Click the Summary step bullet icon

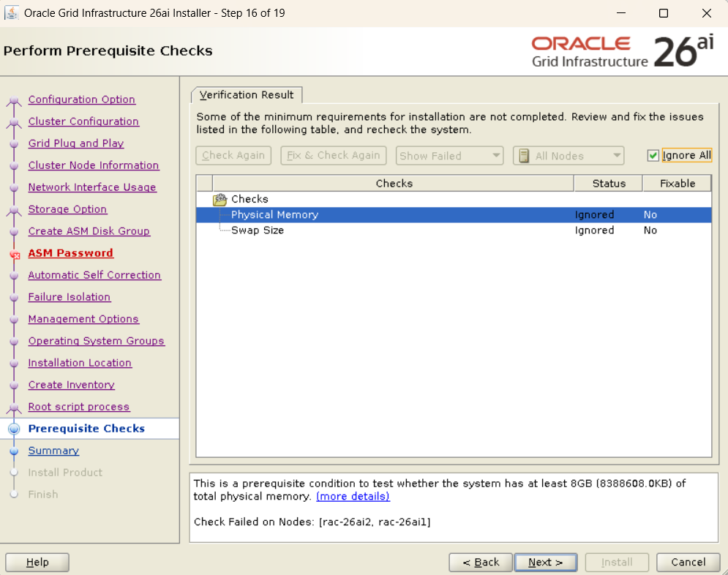14,451
